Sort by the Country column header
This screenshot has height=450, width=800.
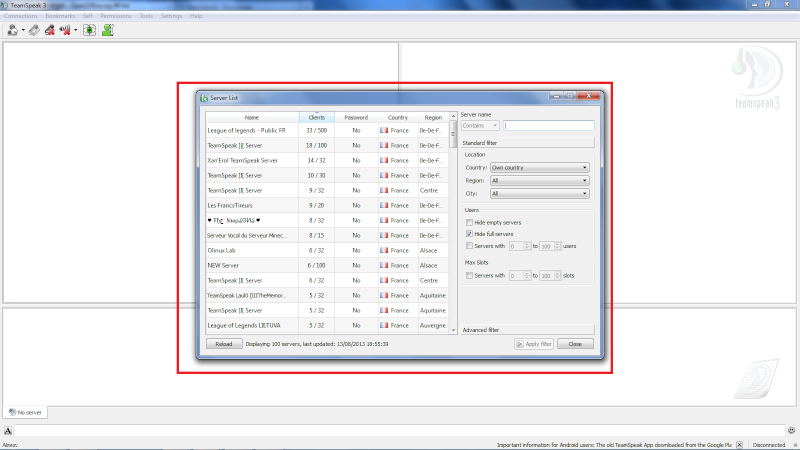pos(398,117)
